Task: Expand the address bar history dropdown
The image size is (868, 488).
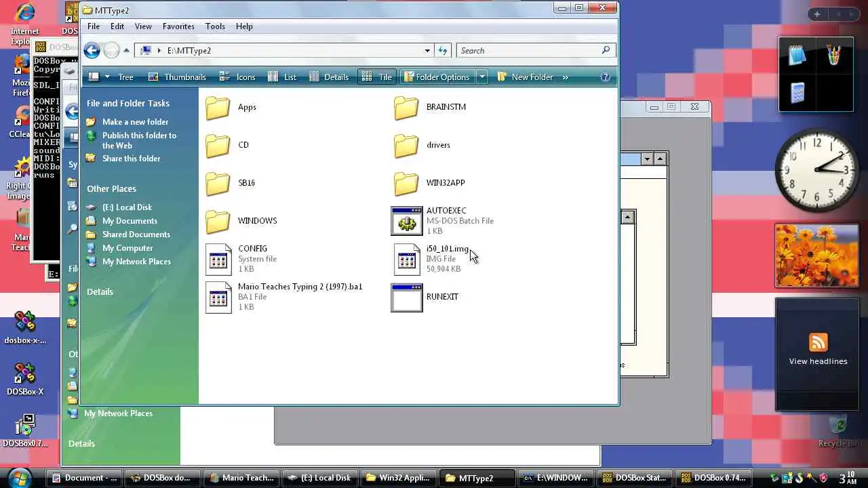Action: 427,51
